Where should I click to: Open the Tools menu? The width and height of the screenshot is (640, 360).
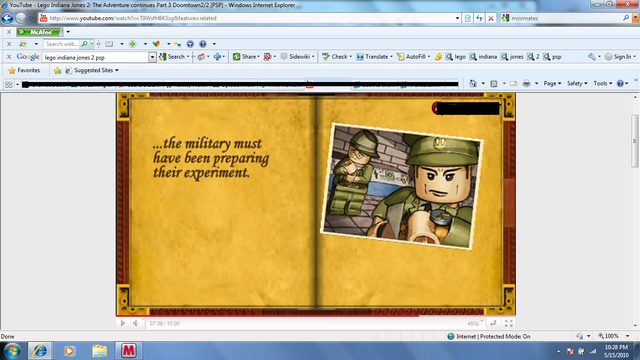tap(602, 83)
